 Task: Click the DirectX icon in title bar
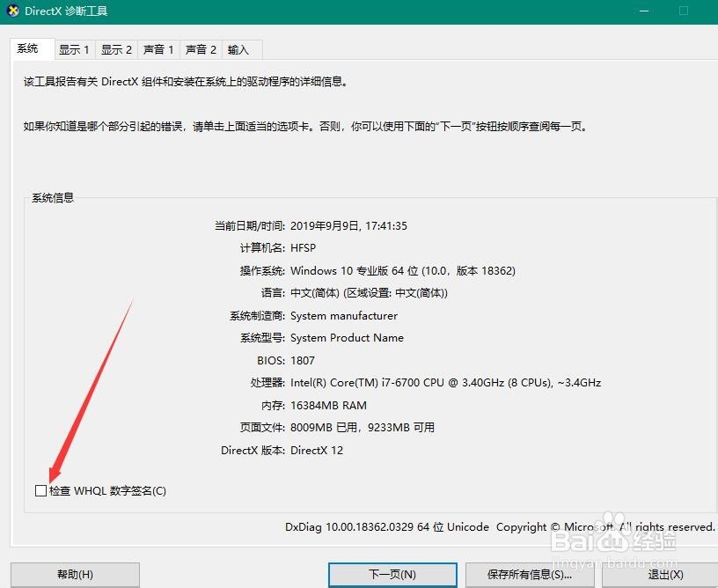pyautogui.click(x=13, y=11)
